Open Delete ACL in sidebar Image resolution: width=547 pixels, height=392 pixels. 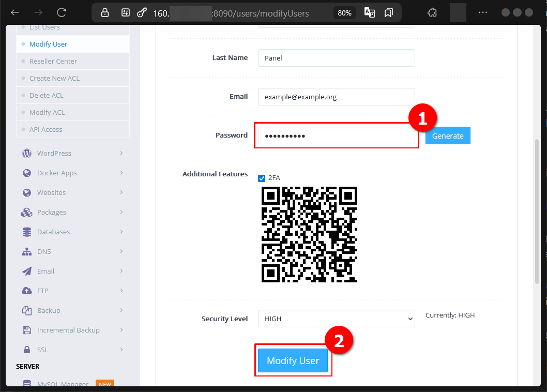click(x=73, y=95)
